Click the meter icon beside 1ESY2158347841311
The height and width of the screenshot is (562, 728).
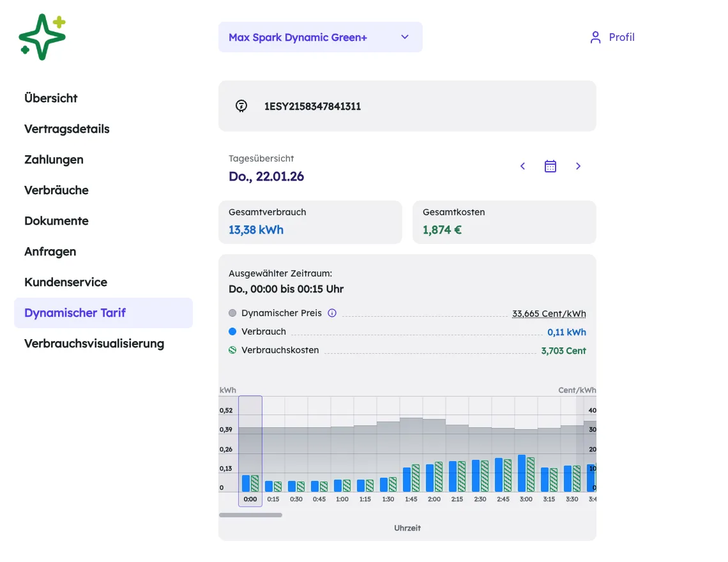coord(241,107)
